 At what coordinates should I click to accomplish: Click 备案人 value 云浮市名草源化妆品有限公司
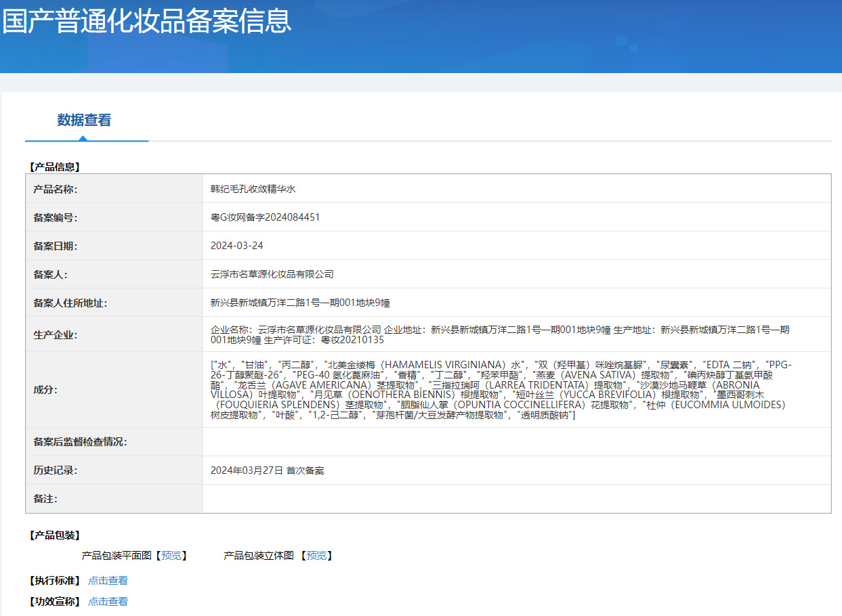tap(272, 274)
